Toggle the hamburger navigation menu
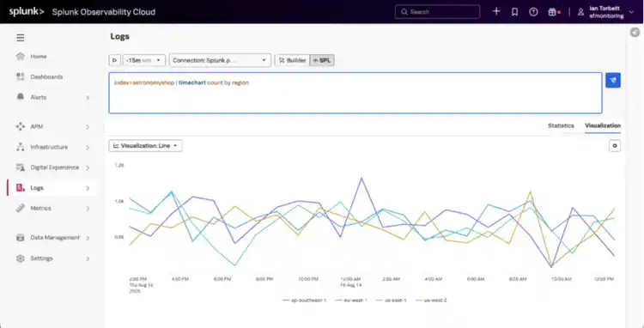644x328 pixels. tap(20, 38)
